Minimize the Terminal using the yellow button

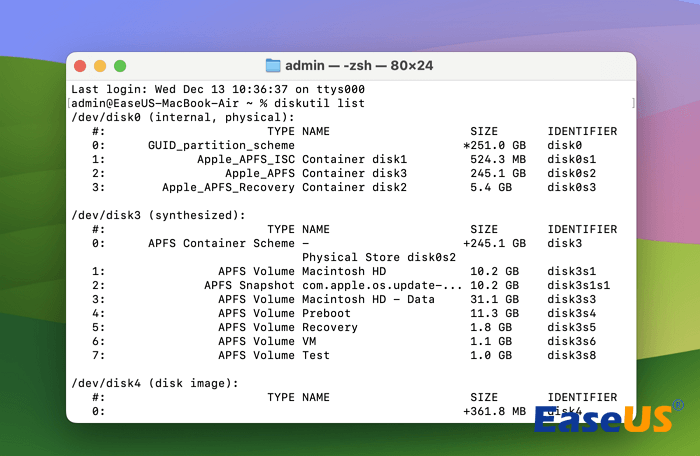(x=101, y=65)
